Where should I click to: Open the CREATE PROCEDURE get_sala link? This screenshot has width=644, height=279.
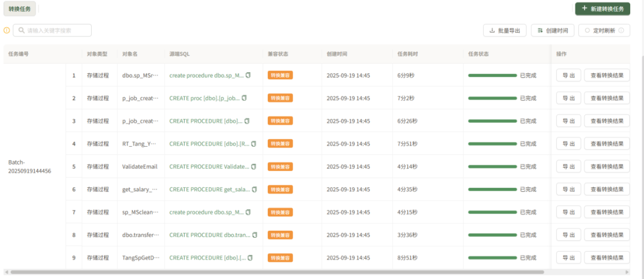[210, 190]
